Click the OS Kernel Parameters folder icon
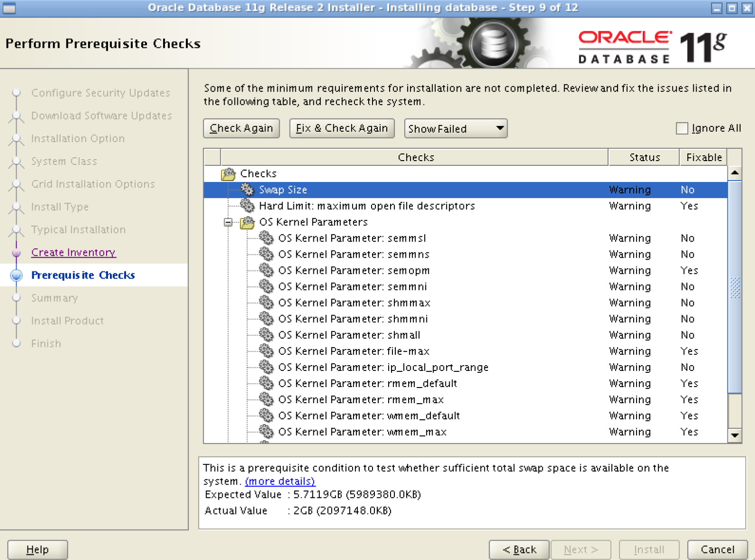 click(x=247, y=222)
